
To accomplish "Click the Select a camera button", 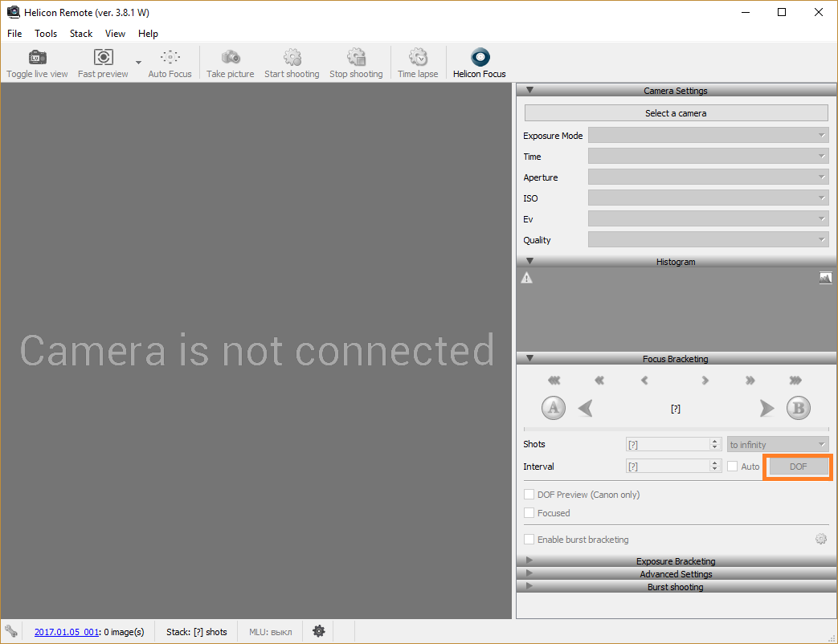I will click(676, 113).
